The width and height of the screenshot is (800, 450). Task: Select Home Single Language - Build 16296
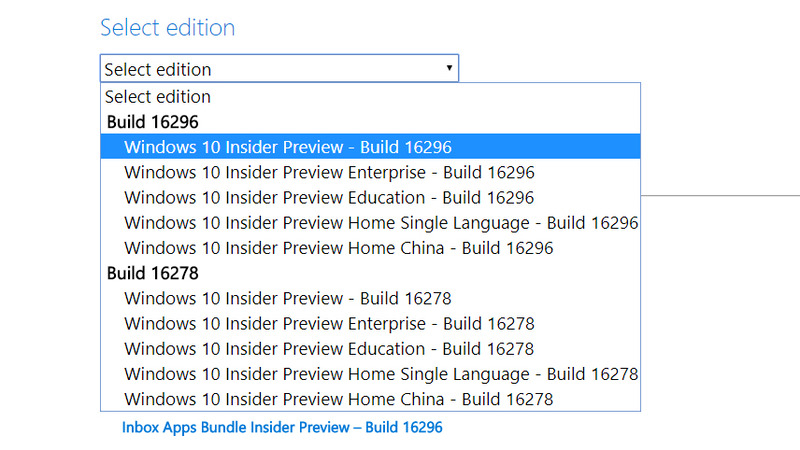pyautogui.click(x=381, y=222)
